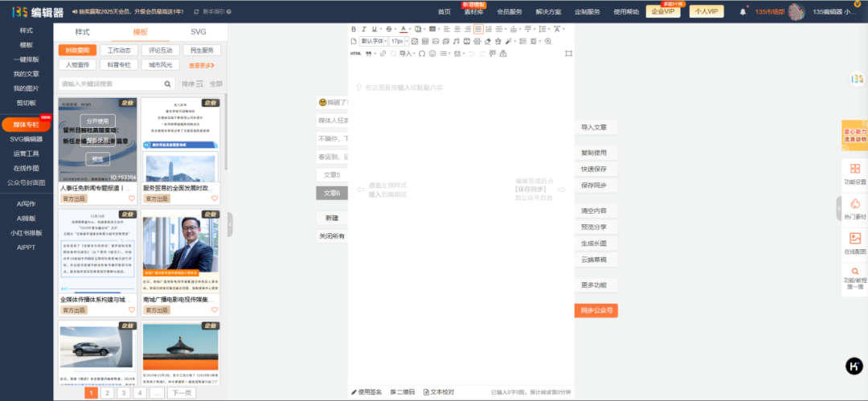Select 时政要闻 category filter
The height and width of the screenshot is (401, 868).
coord(77,51)
